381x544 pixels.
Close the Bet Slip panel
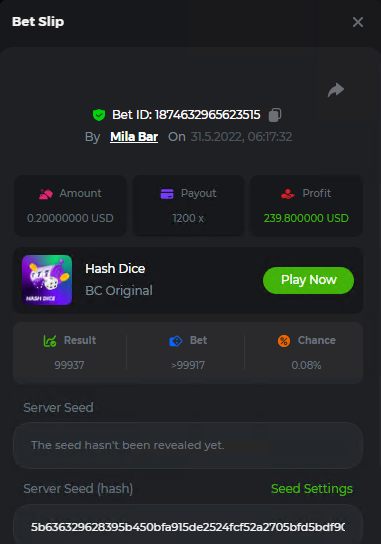[358, 22]
